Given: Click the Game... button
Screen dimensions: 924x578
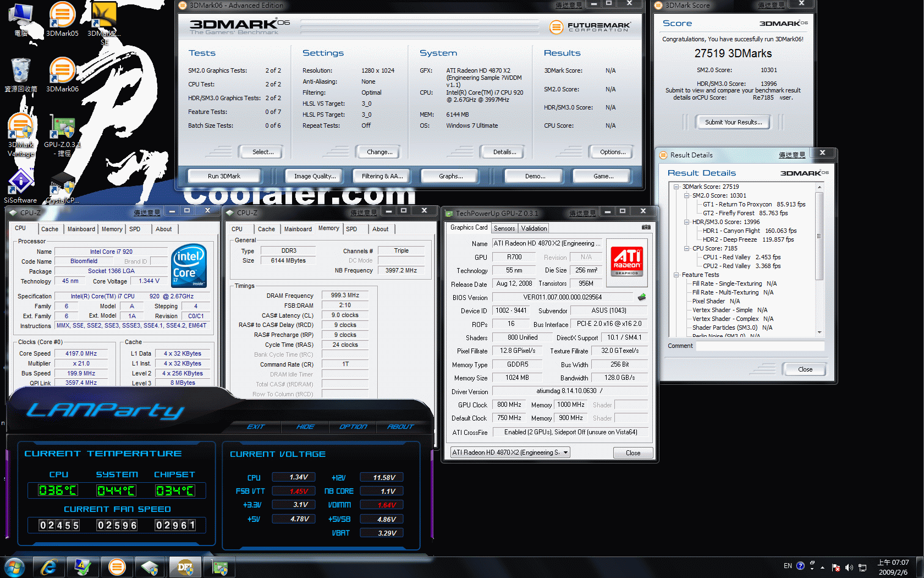Looking at the screenshot, I should click(x=603, y=176).
